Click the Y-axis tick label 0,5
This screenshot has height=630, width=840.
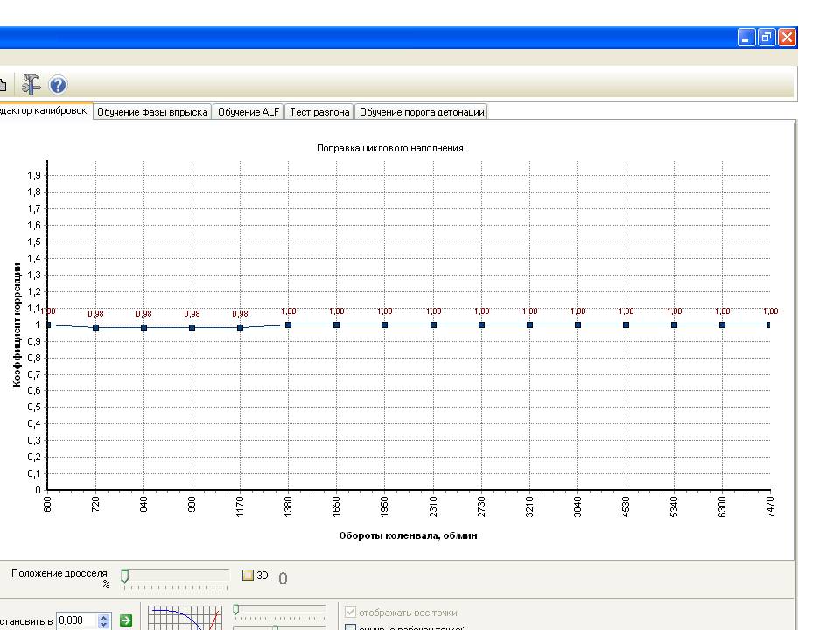(34, 407)
